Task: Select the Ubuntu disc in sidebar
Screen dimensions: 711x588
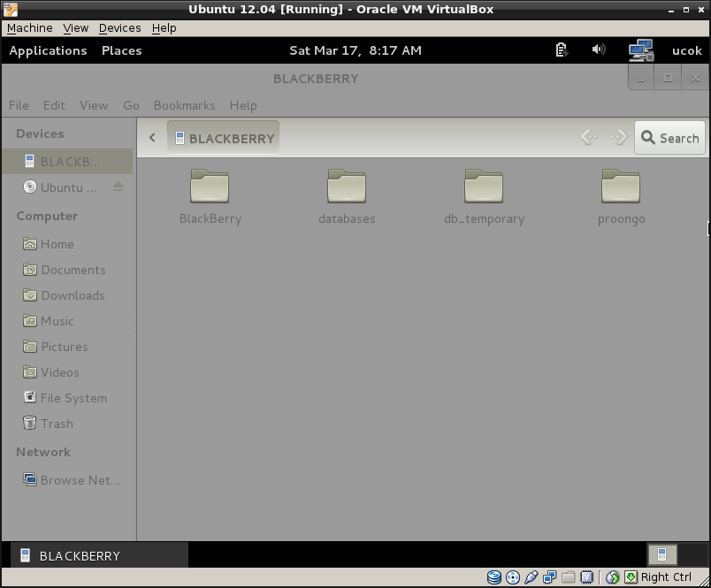Action: tap(67, 187)
